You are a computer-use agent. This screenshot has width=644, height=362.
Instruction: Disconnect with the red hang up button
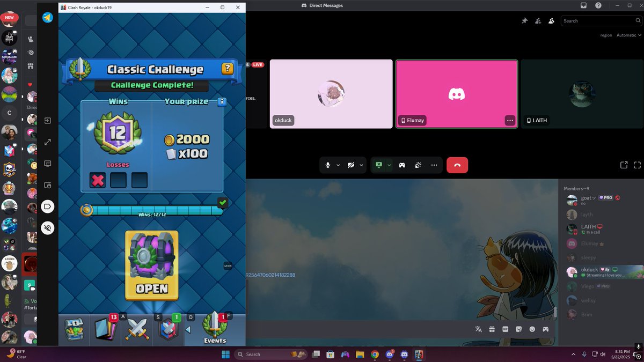457,165
